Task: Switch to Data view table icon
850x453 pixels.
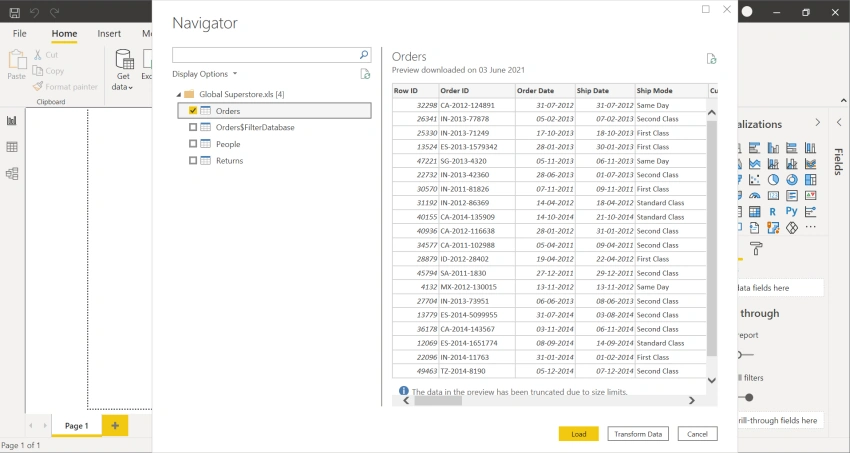Action: coord(11,147)
